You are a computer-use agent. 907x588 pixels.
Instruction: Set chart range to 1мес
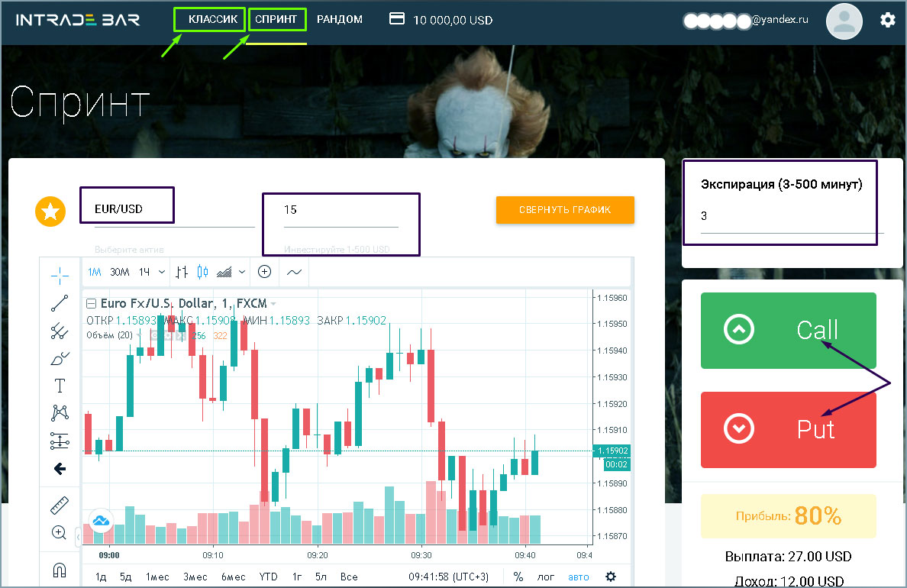[x=157, y=577]
